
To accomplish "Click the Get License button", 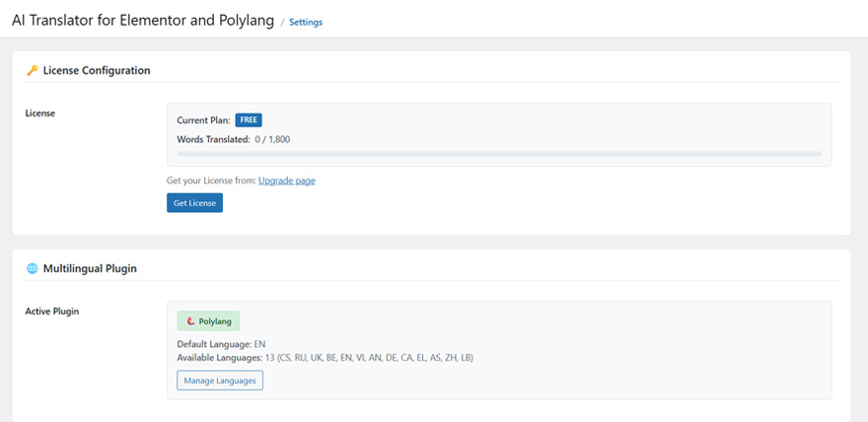I will [x=194, y=203].
